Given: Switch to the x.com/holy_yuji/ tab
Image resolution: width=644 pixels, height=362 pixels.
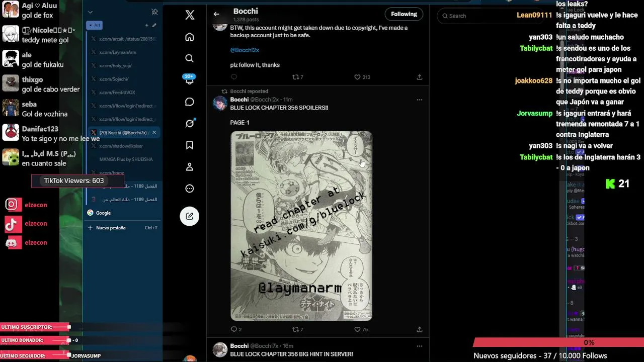Looking at the screenshot, I should [x=123, y=65].
